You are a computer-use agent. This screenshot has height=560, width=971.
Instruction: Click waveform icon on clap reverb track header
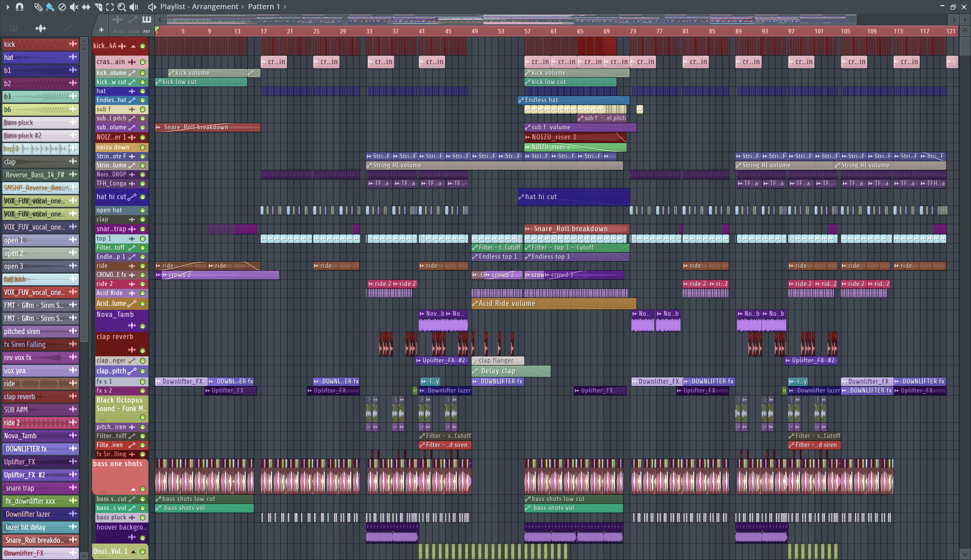pyautogui.click(x=132, y=350)
